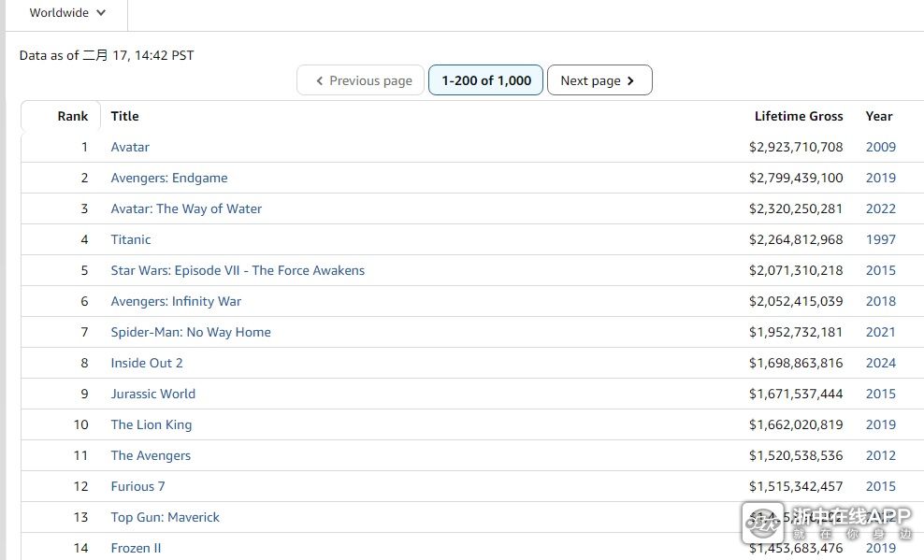Click the 2024 year link
The image size is (924, 560).
pyautogui.click(x=880, y=363)
